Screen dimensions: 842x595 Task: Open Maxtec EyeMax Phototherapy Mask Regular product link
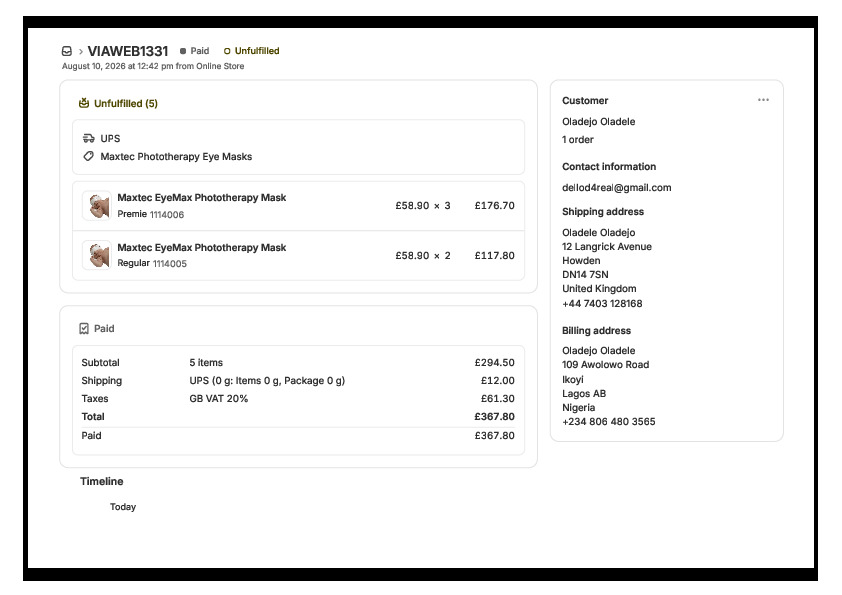coord(201,248)
